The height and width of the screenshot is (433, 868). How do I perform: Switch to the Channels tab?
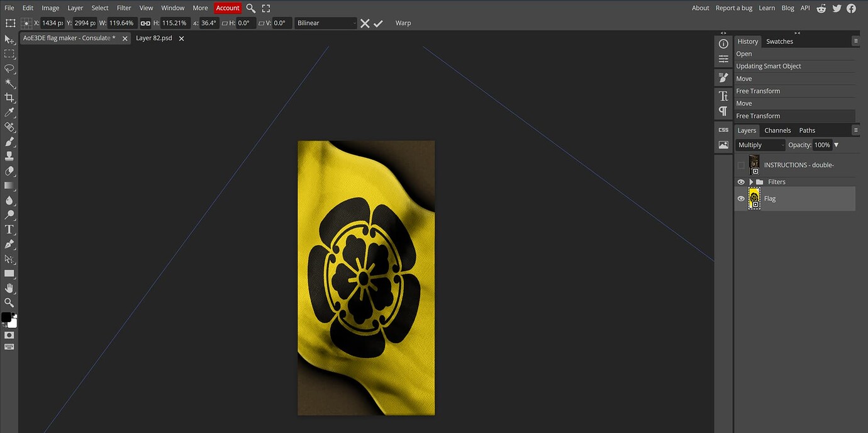[x=777, y=130]
